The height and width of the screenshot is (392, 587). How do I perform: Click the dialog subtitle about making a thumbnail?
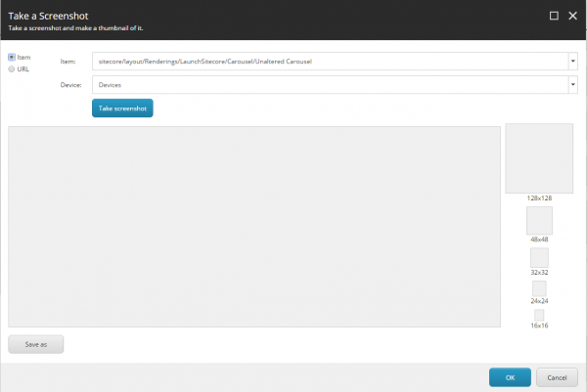tap(75, 28)
